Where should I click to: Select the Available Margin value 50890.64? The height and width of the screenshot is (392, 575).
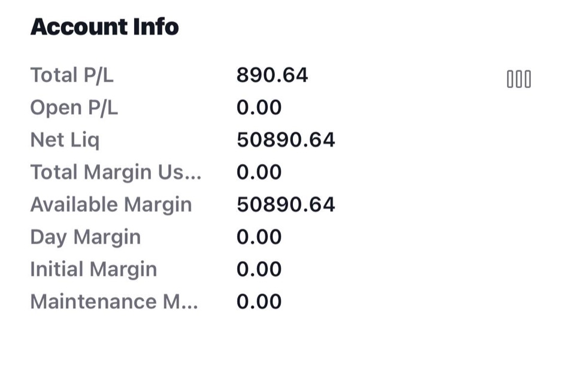(x=286, y=205)
